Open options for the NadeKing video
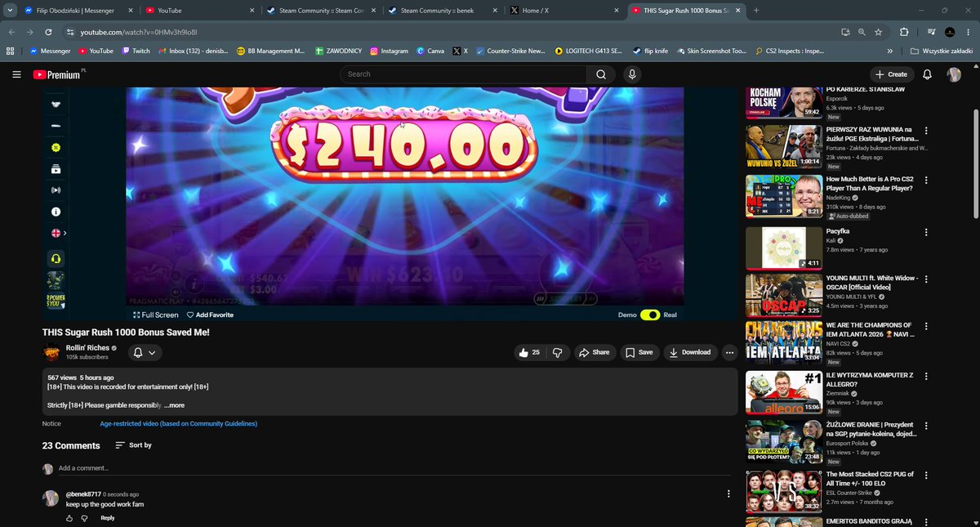Image resolution: width=980 pixels, height=527 pixels. pos(926,181)
